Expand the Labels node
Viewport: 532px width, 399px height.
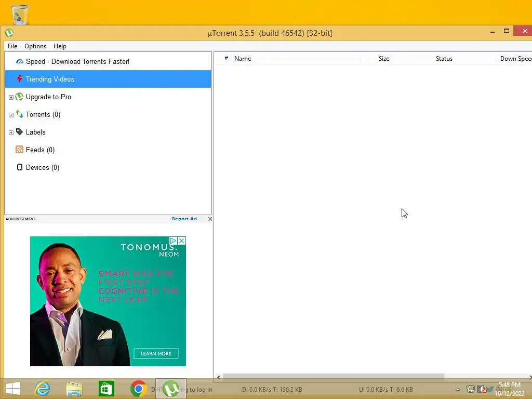(x=11, y=132)
